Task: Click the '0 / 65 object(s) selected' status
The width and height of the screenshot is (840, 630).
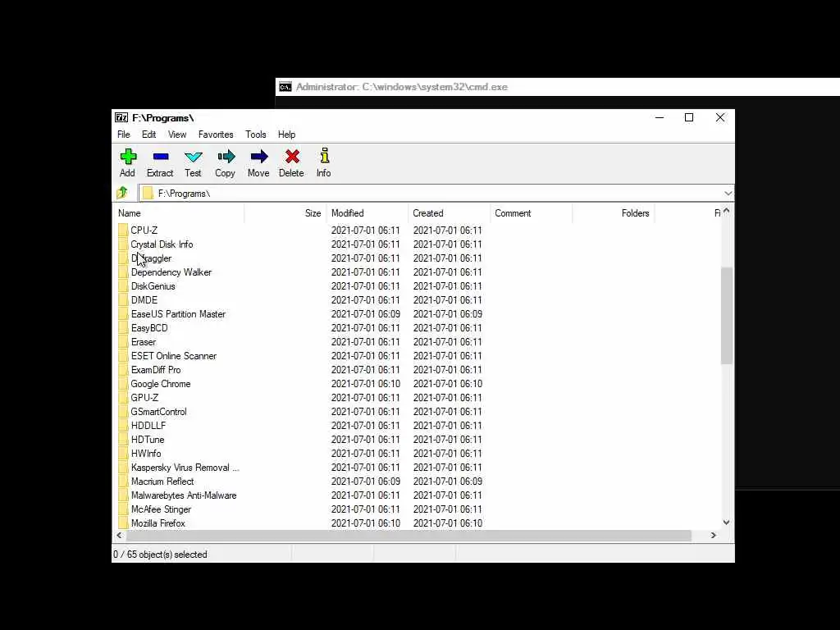Action: point(160,555)
